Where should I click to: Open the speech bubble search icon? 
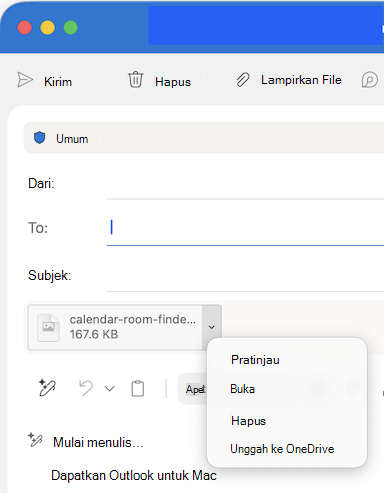[x=370, y=80]
